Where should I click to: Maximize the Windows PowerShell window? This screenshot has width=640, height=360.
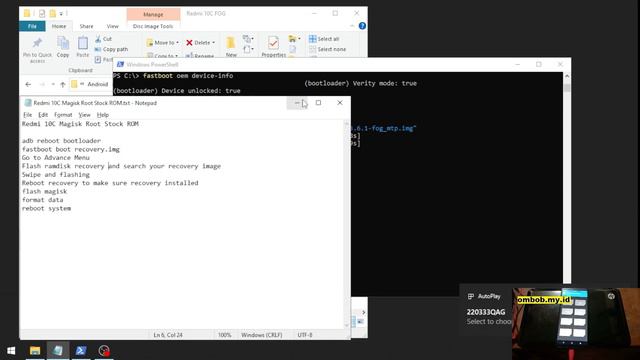539,64
